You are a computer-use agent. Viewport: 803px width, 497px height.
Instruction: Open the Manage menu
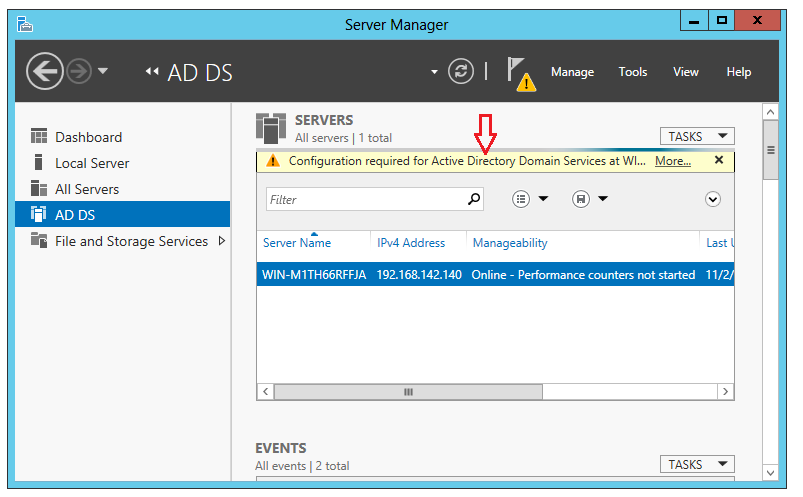572,72
